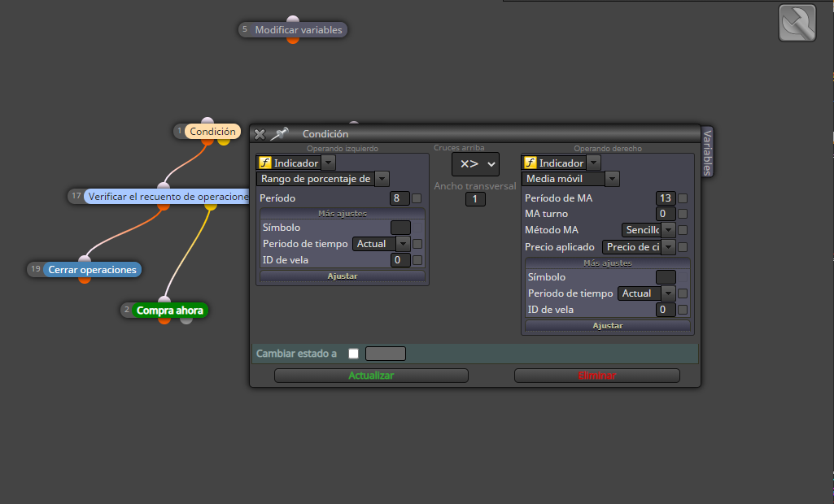Edit the Período value field
Image resolution: width=834 pixels, height=504 pixels.
[x=400, y=198]
